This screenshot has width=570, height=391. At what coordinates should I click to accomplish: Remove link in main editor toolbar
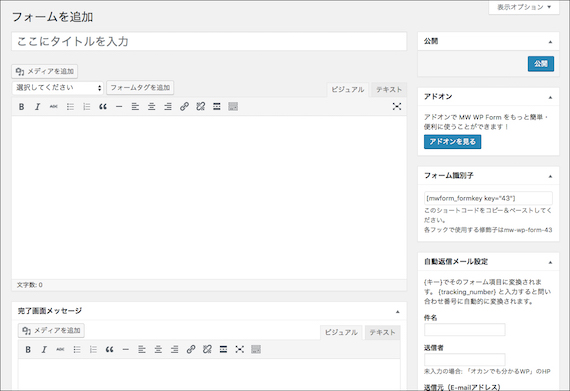point(201,106)
